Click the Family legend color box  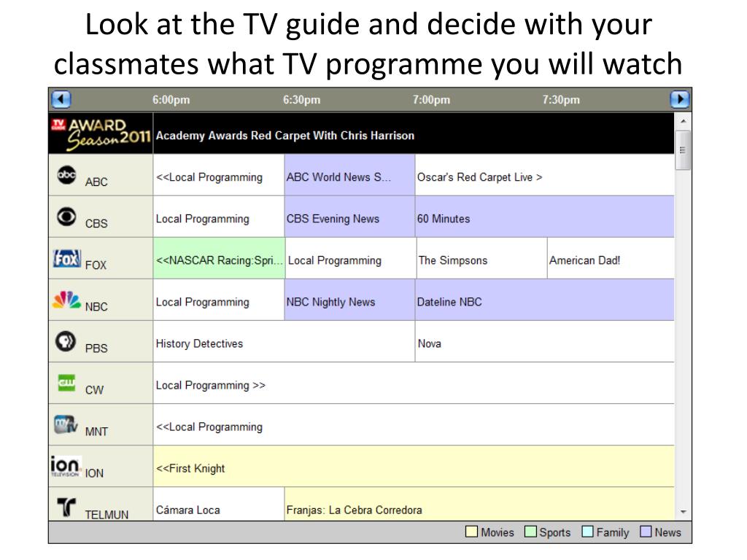pos(587,532)
